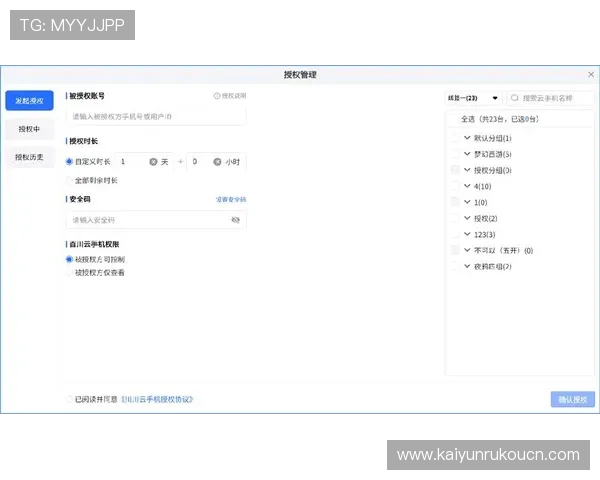The height and width of the screenshot is (480, 600).
Task: Expand the 授权(2) group chevron
Action: click(x=467, y=218)
